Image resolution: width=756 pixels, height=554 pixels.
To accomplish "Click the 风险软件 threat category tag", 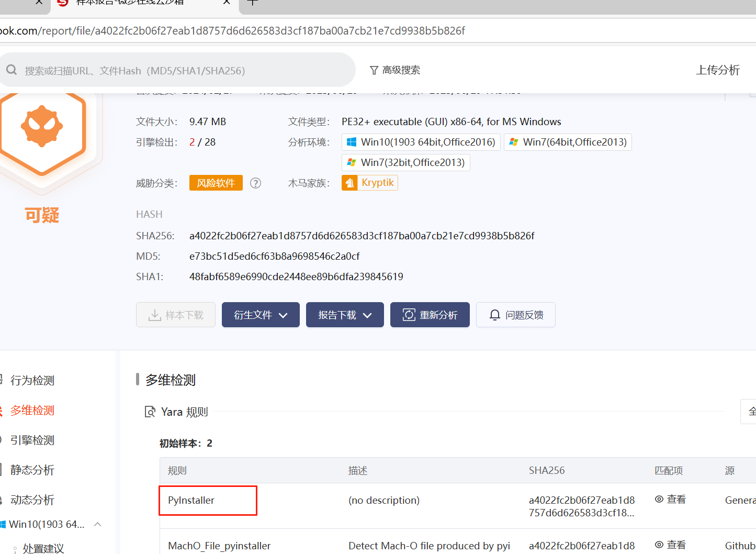I will point(216,183).
